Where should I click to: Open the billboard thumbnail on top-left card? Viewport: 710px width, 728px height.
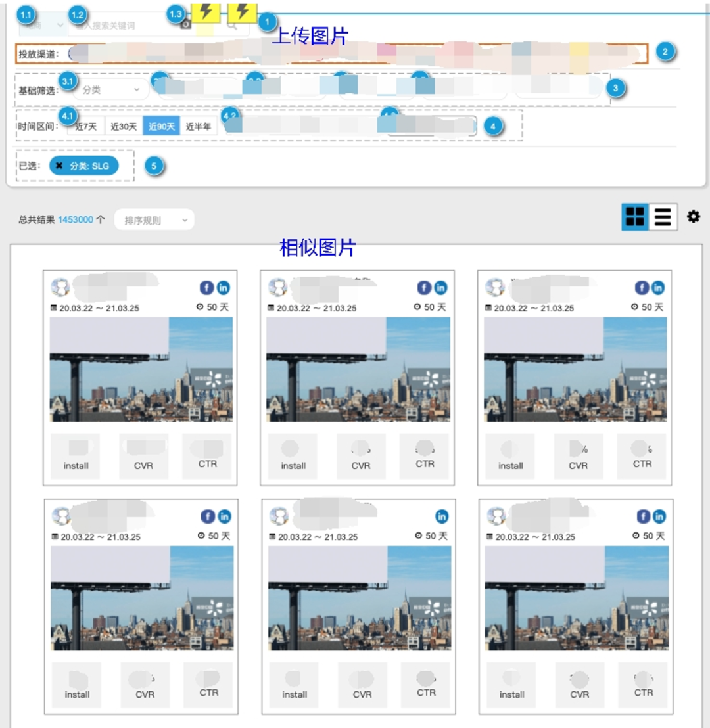(141, 369)
